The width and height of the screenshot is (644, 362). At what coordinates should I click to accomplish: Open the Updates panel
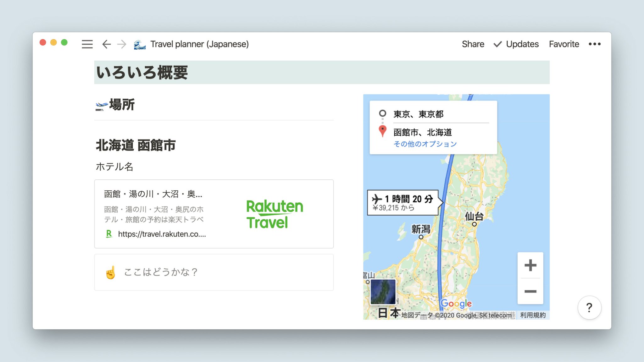pos(516,44)
